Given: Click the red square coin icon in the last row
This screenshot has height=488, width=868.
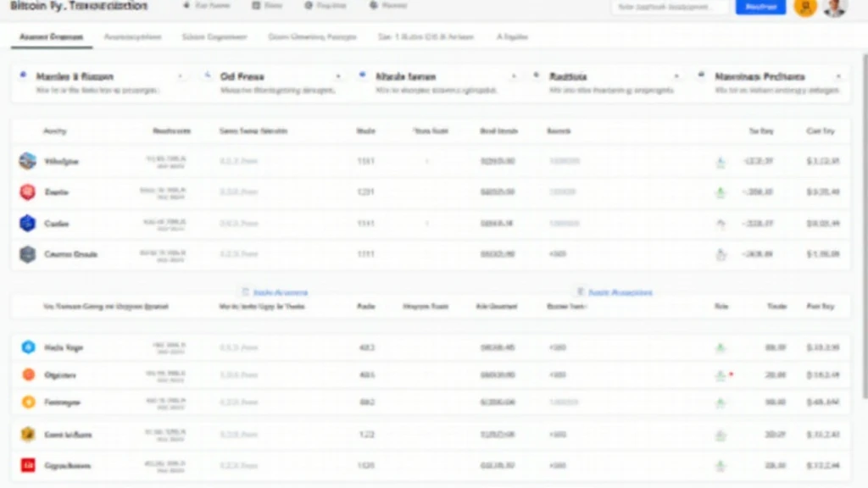Looking at the screenshot, I should (x=28, y=465).
